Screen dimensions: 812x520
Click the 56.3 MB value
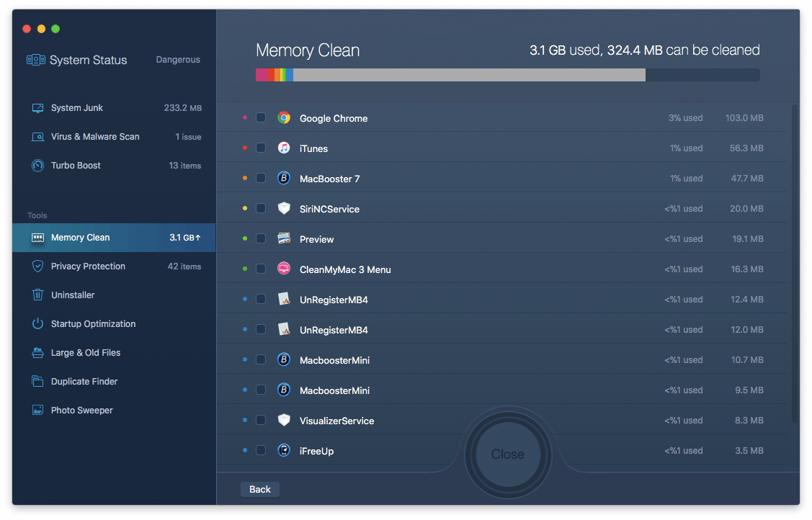[746, 148]
